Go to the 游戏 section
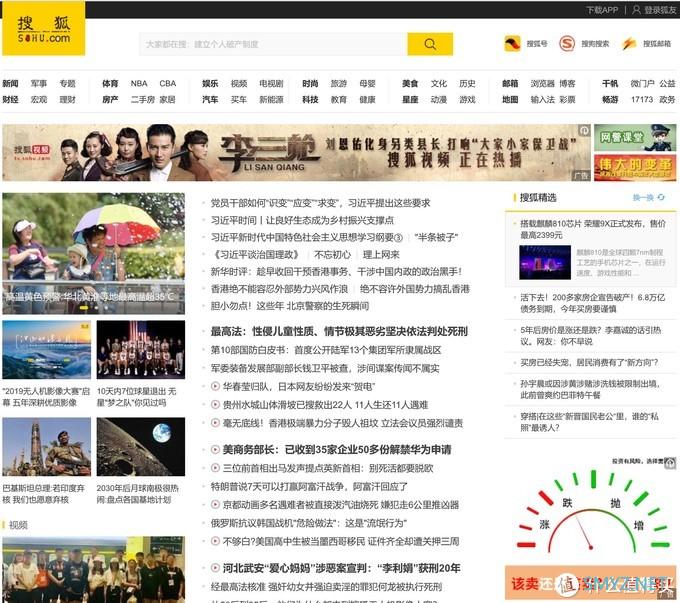This screenshot has height=603, width=680. (467, 99)
